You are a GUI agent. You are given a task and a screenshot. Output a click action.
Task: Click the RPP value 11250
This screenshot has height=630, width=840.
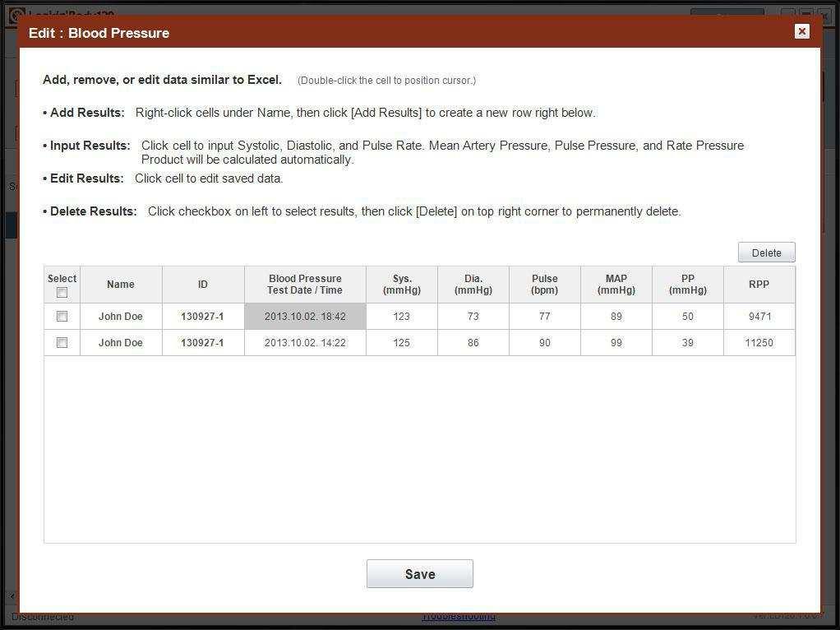[x=759, y=343]
